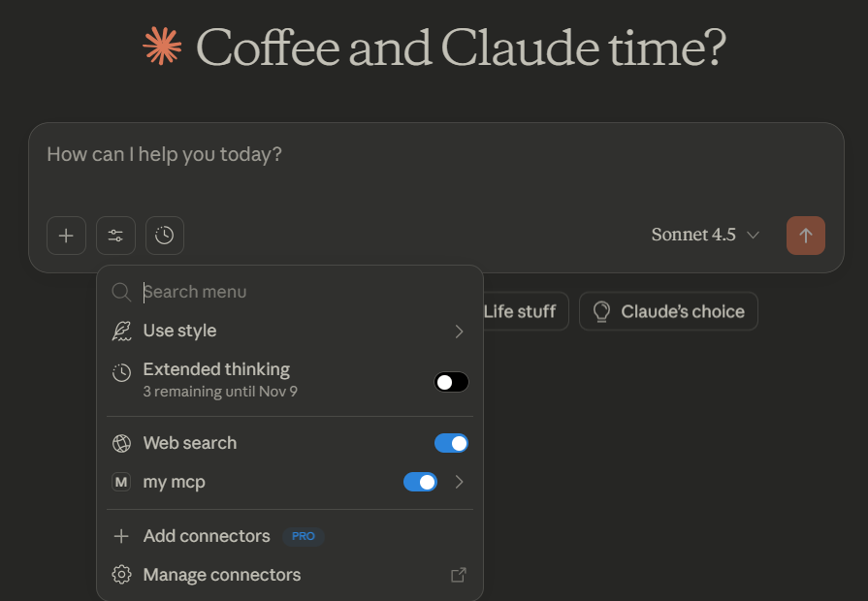Click the Claude's choice suggestion button
868x601 pixels.
coord(668,311)
